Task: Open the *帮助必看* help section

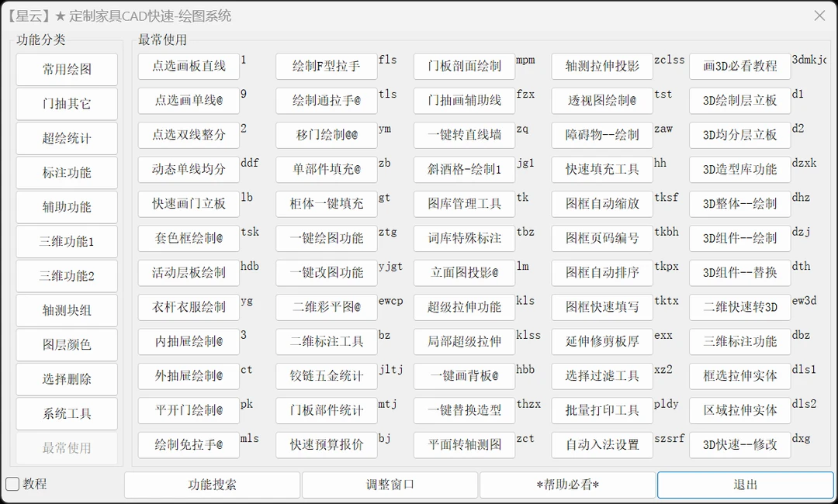Action: 566,484
